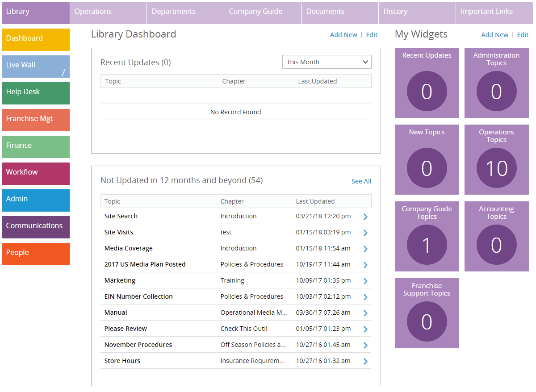Click Edit in Library Dashboard header
Image resolution: width=536 pixels, height=392 pixels.
(x=372, y=35)
